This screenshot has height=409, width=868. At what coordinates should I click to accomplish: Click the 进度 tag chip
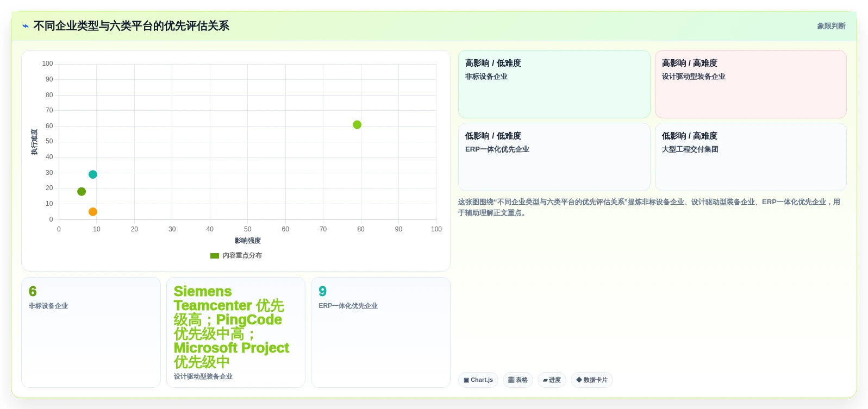click(x=552, y=380)
